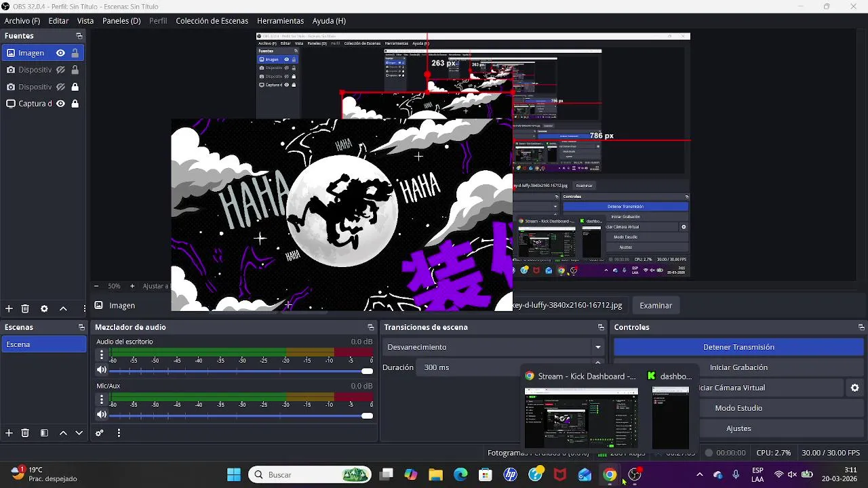Click Detener Transmisión button
Screen dimensions: 868x488
738,347
